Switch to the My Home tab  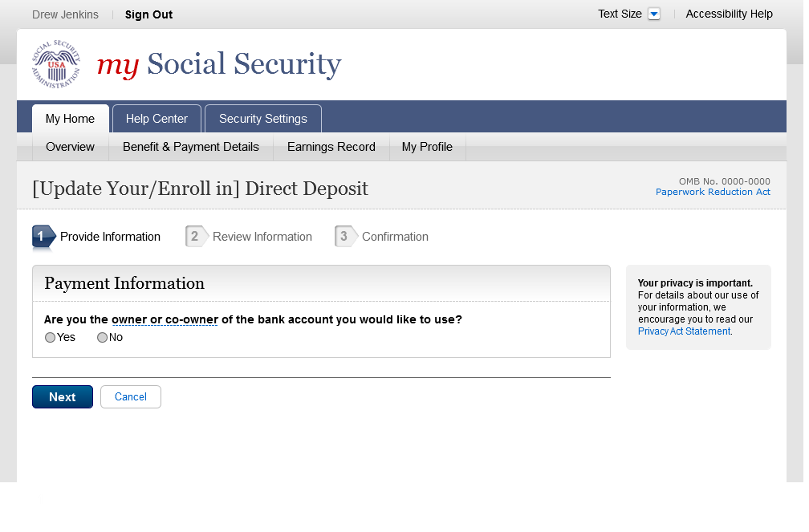point(70,119)
